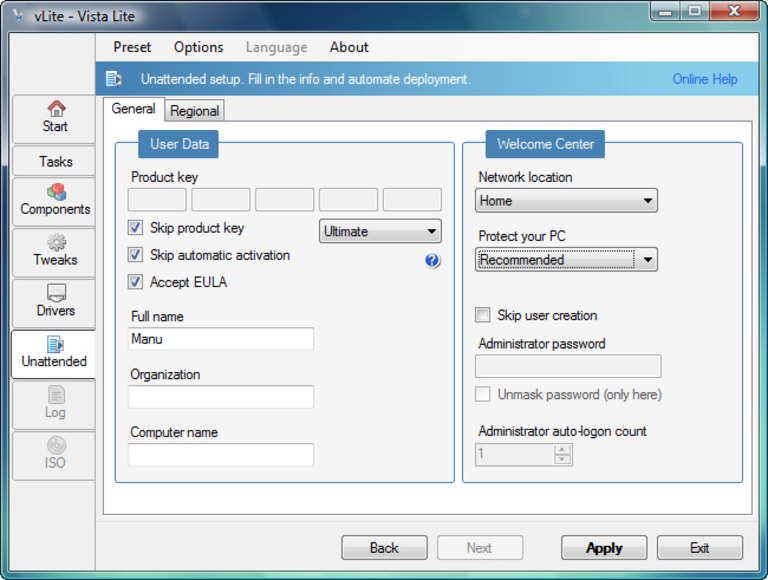This screenshot has width=768, height=580.
Task: Expand the Protect your PC dropdown
Action: point(566,260)
